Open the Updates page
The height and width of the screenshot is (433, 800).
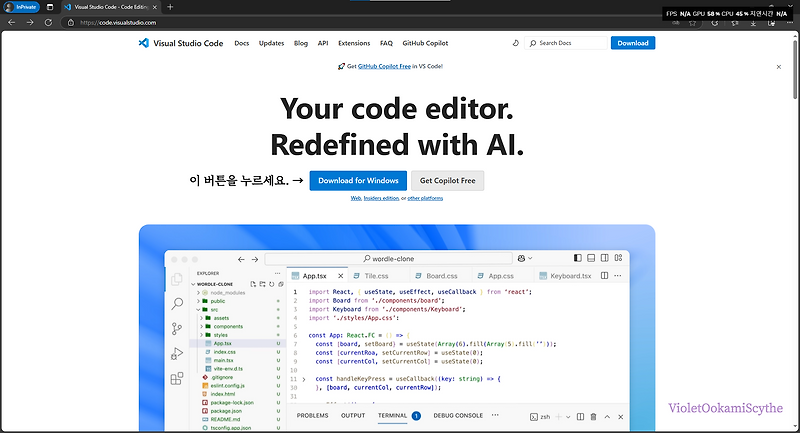click(x=271, y=43)
